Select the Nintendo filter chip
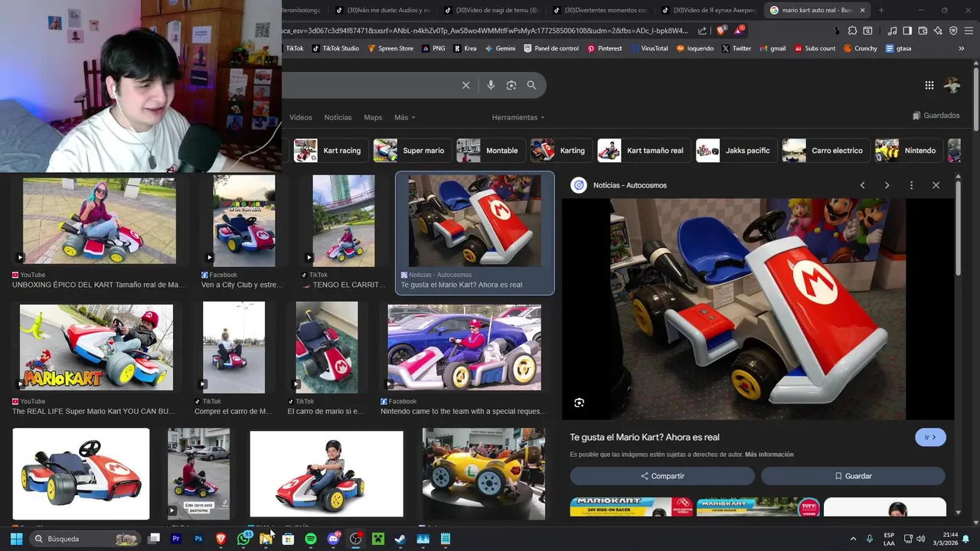 (909, 151)
